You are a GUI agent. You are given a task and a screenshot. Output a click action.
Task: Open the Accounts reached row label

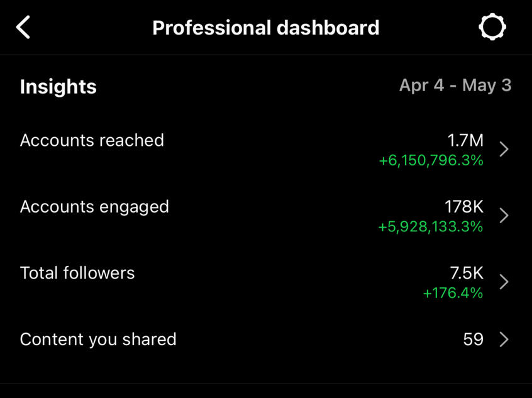(92, 140)
